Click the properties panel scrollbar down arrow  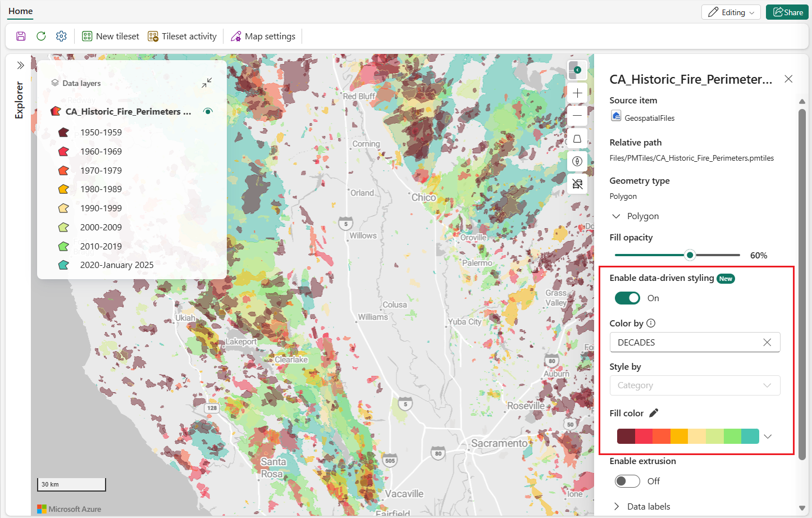[x=802, y=508]
